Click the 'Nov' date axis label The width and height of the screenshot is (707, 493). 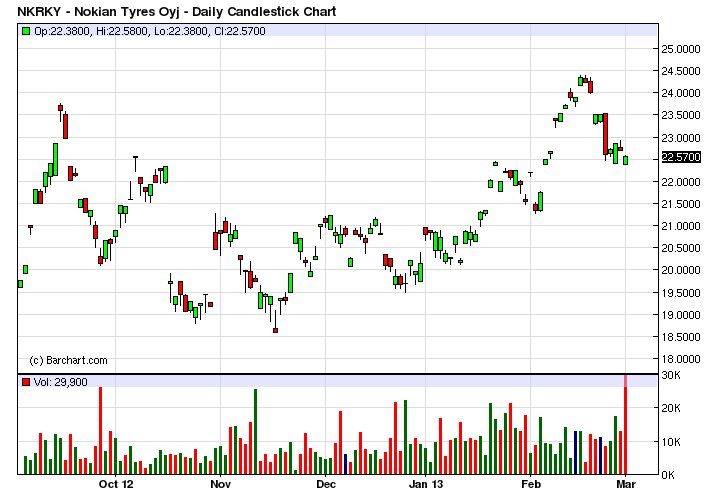click(x=220, y=484)
